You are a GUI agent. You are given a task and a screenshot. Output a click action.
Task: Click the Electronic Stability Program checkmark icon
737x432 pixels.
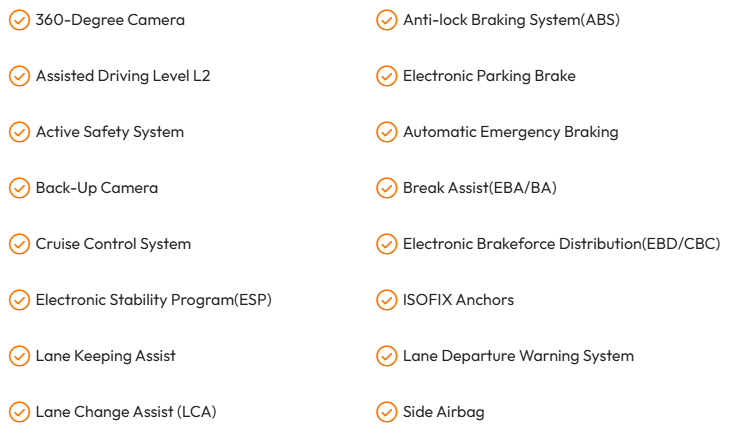[20, 300]
